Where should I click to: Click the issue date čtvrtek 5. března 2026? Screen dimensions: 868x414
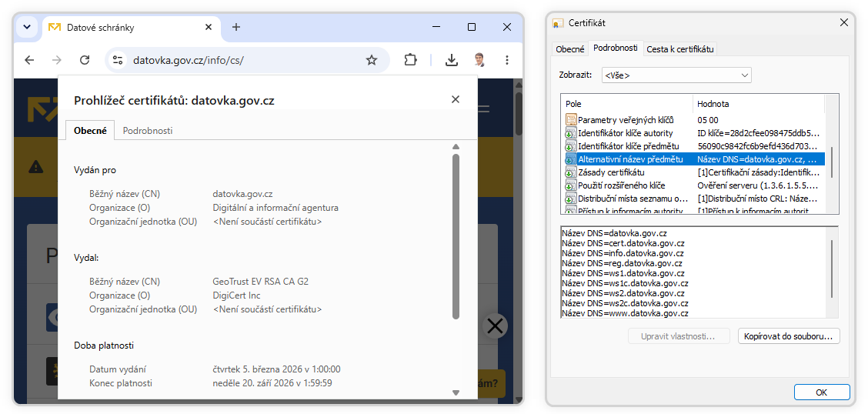276,369
